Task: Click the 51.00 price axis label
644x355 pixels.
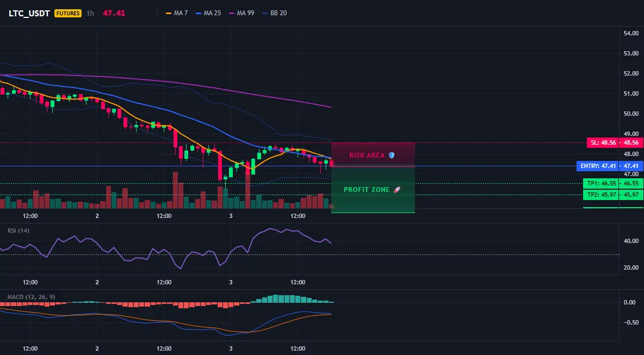Action: pos(631,94)
